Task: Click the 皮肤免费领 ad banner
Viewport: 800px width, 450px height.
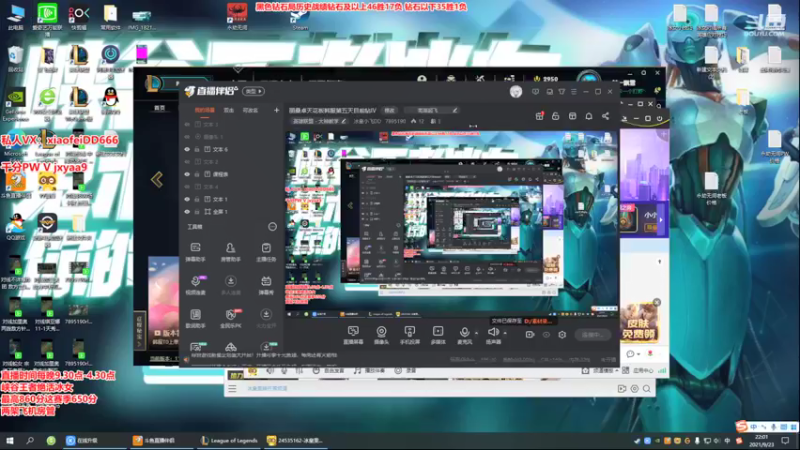Action: 640,324
